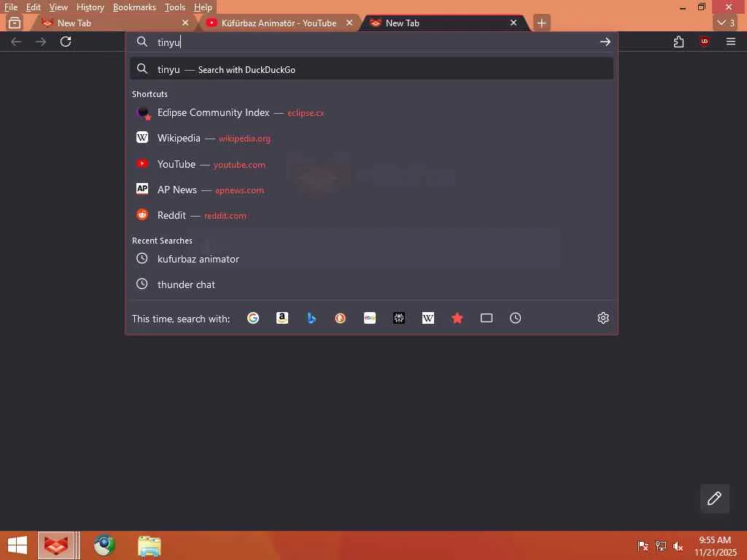Select recent search kufurbaz animator
Image resolution: width=747 pixels, height=560 pixels.
(x=371, y=259)
